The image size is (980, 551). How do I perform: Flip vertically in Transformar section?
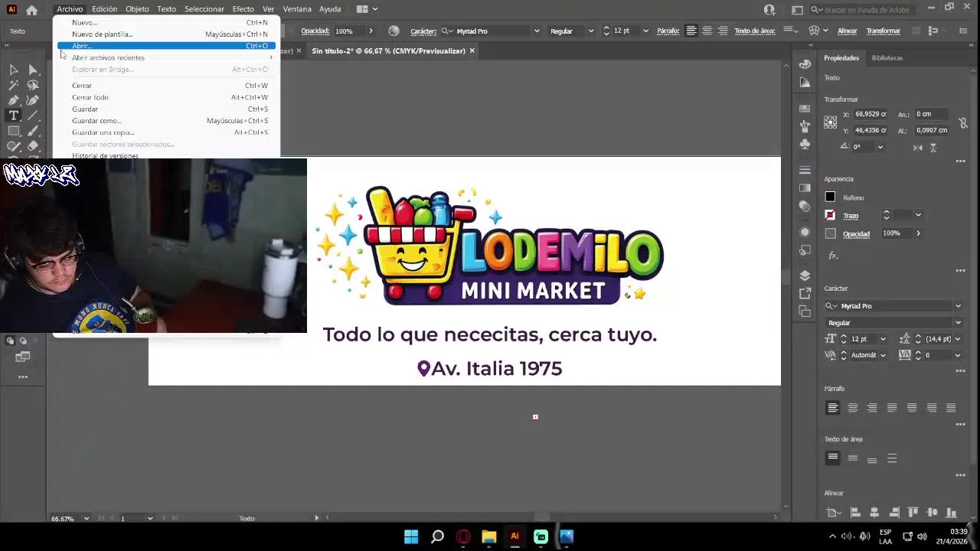tap(933, 147)
